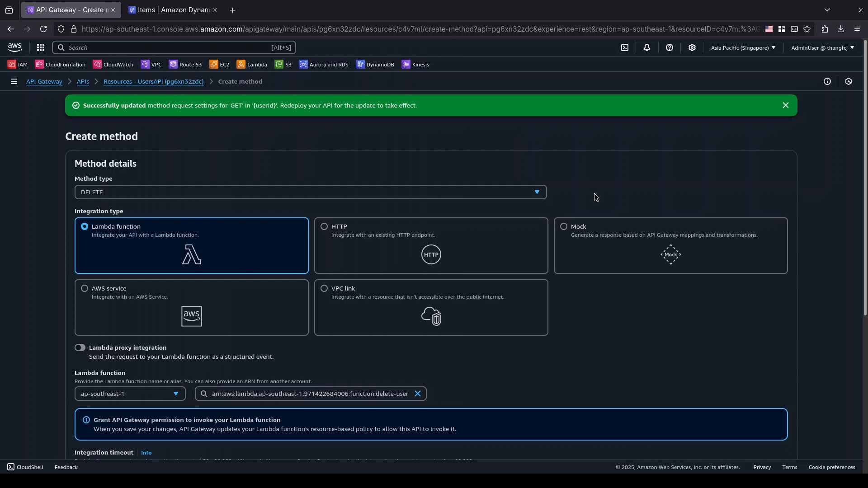Select Mock integration type

pyautogui.click(x=671, y=246)
